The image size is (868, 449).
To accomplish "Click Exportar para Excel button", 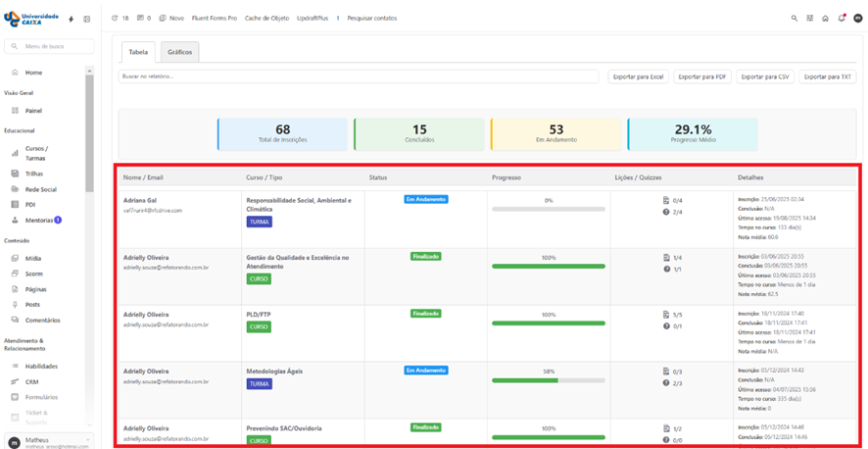I will click(638, 76).
